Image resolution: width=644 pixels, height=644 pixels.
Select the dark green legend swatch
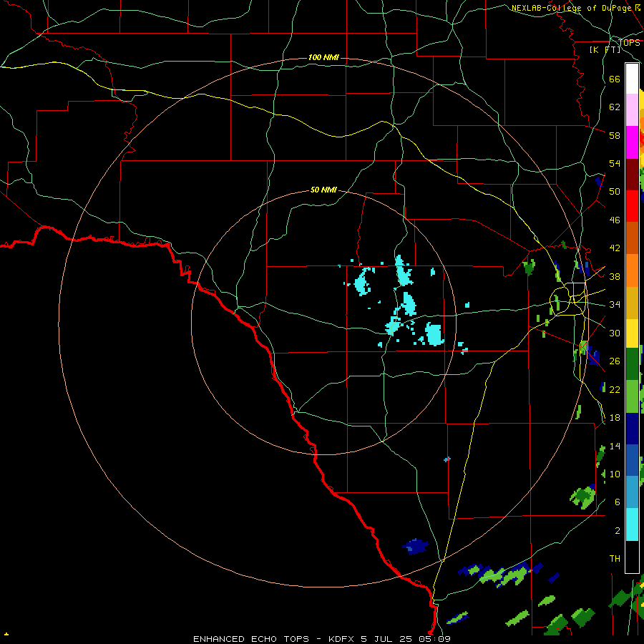click(x=632, y=364)
